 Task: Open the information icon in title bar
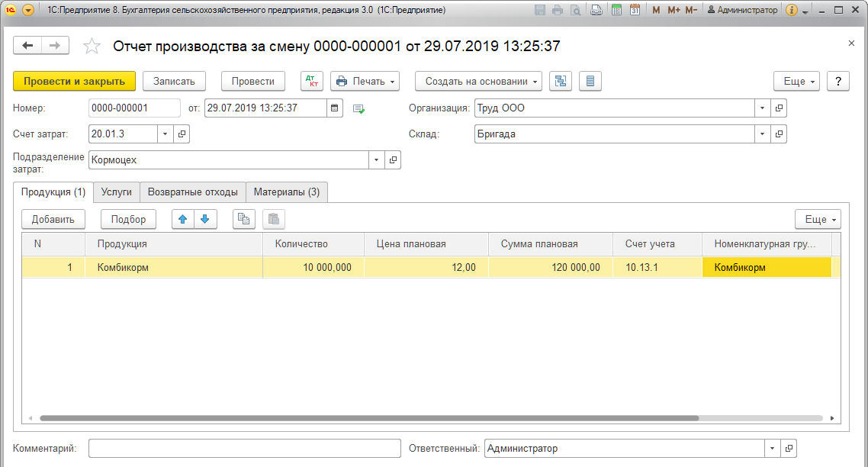click(x=792, y=10)
